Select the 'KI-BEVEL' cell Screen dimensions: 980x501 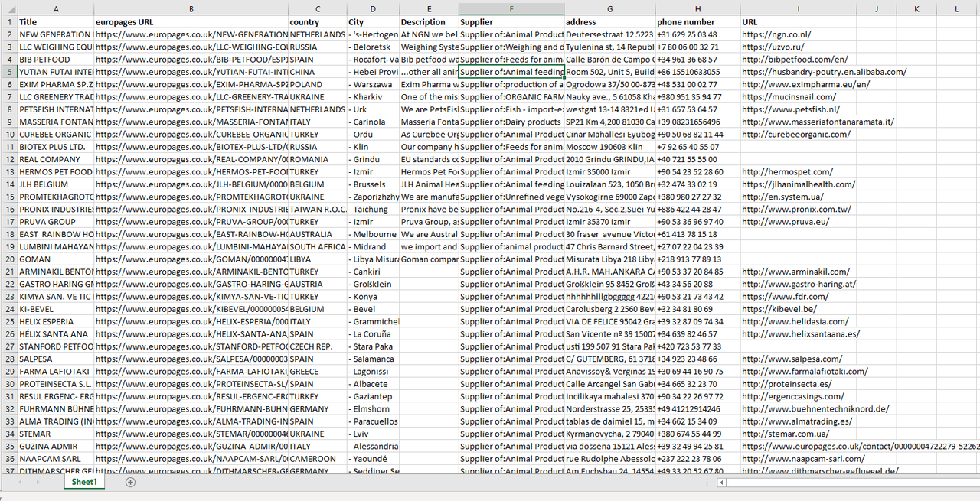pyautogui.click(x=56, y=309)
